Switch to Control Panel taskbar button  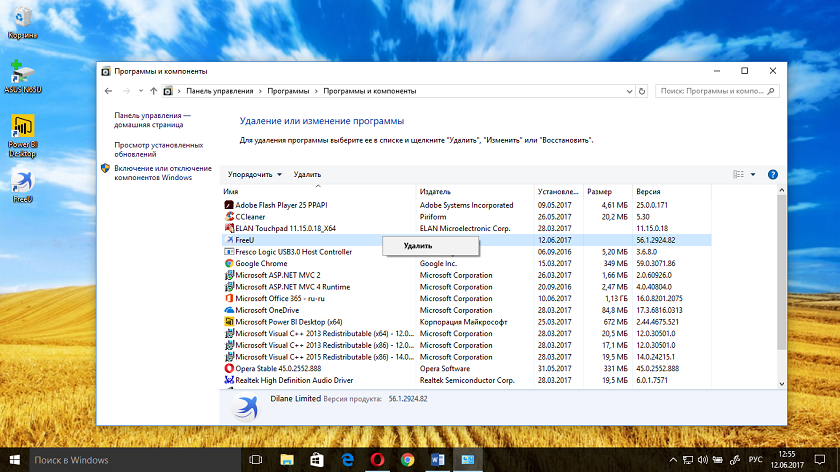pos(468,460)
